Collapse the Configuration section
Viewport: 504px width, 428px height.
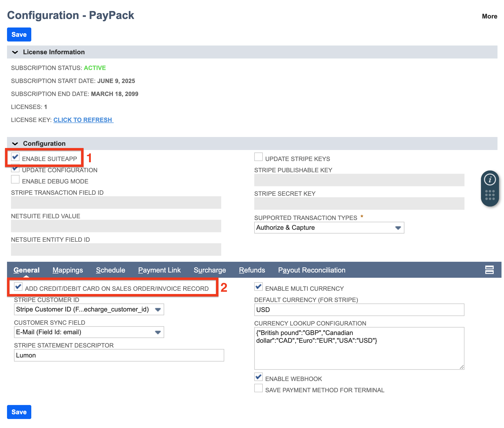pyautogui.click(x=15, y=143)
